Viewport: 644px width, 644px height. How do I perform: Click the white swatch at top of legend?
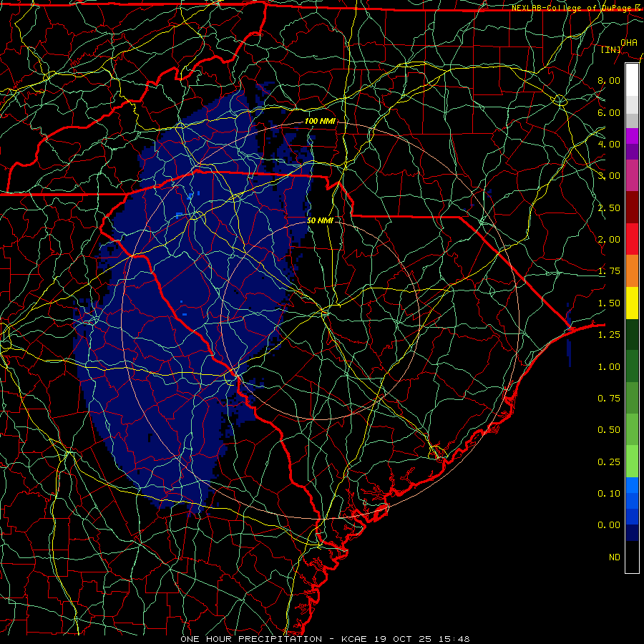point(632,80)
